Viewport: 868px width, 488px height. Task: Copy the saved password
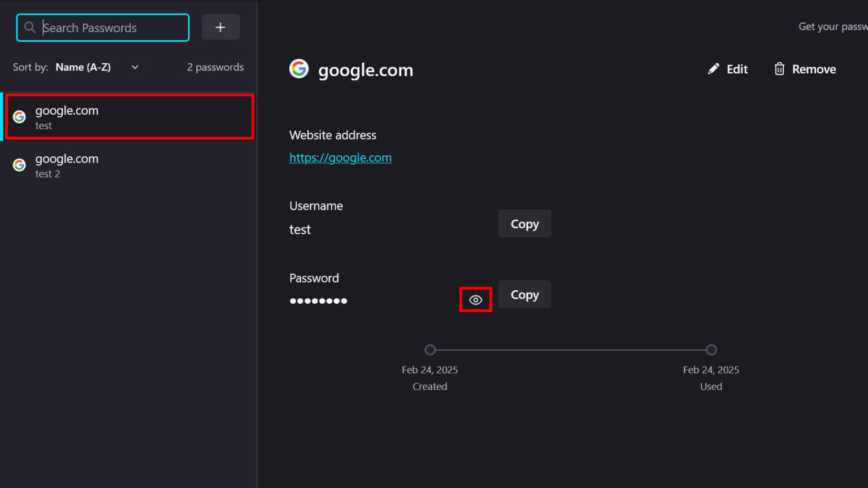(x=524, y=294)
